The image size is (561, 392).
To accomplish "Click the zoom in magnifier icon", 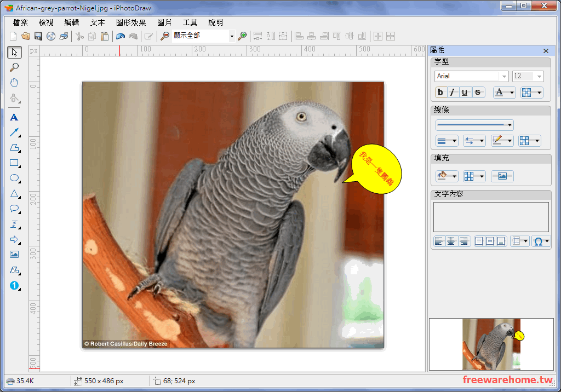I will [242, 36].
